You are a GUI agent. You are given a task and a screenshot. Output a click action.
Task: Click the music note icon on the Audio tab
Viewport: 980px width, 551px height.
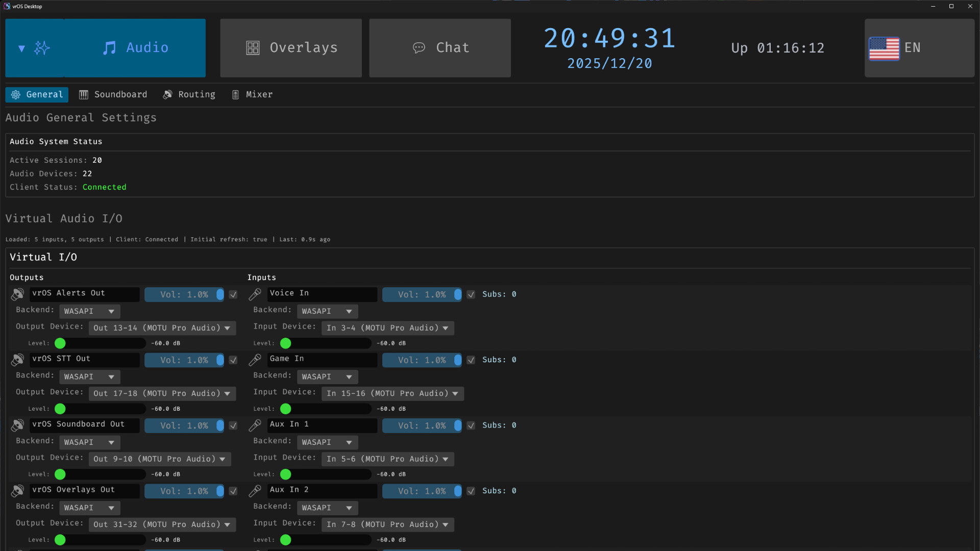[109, 47]
